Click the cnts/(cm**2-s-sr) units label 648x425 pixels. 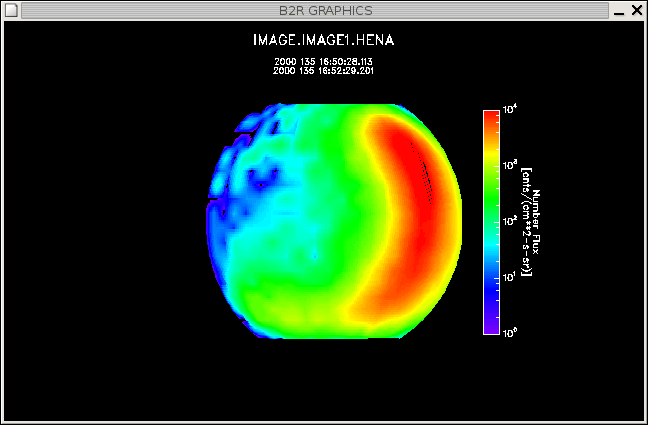click(527, 222)
